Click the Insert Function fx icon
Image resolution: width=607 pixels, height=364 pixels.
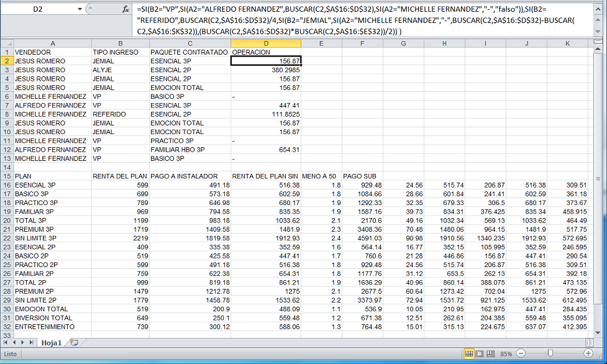pos(126,9)
